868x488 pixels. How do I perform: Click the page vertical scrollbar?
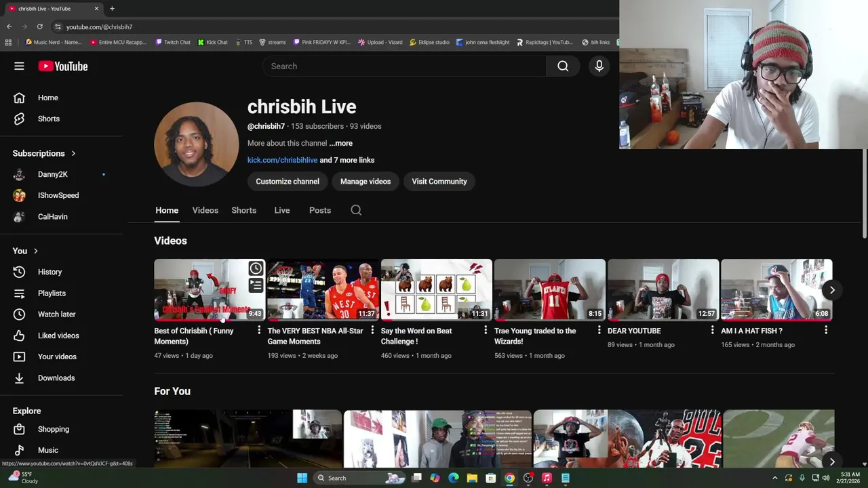coord(864,193)
